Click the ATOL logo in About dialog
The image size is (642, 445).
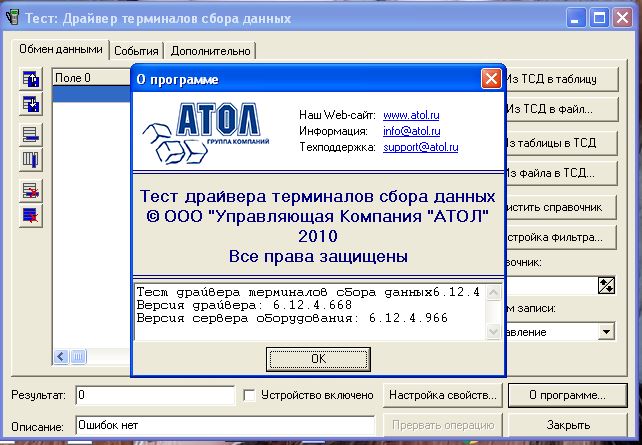204,130
